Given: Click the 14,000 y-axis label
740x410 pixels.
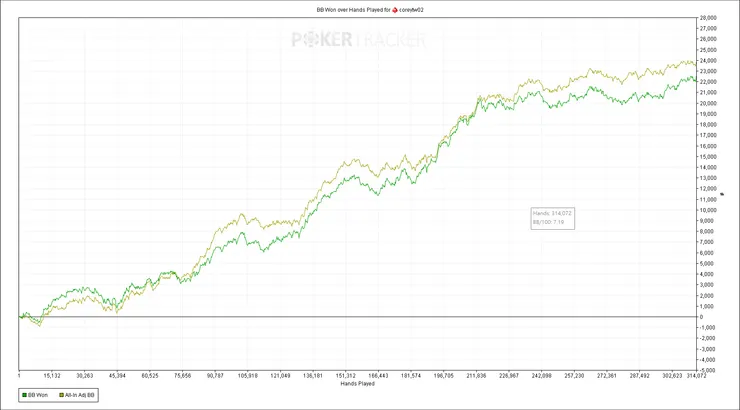Looking at the screenshot, I should 708,167.
